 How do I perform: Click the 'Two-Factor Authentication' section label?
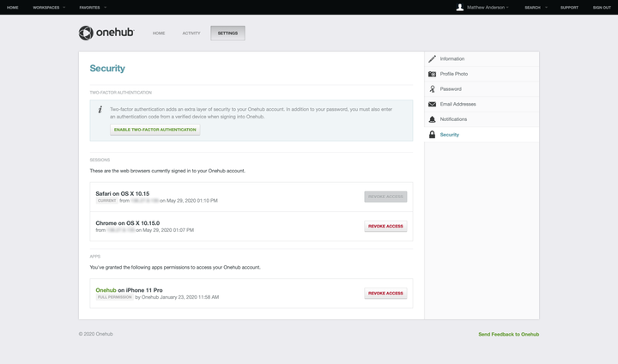(121, 93)
